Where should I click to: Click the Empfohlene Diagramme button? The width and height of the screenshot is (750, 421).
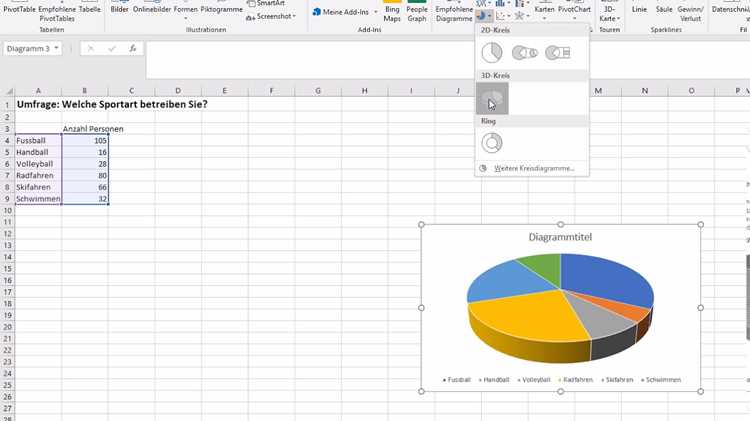point(454,12)
